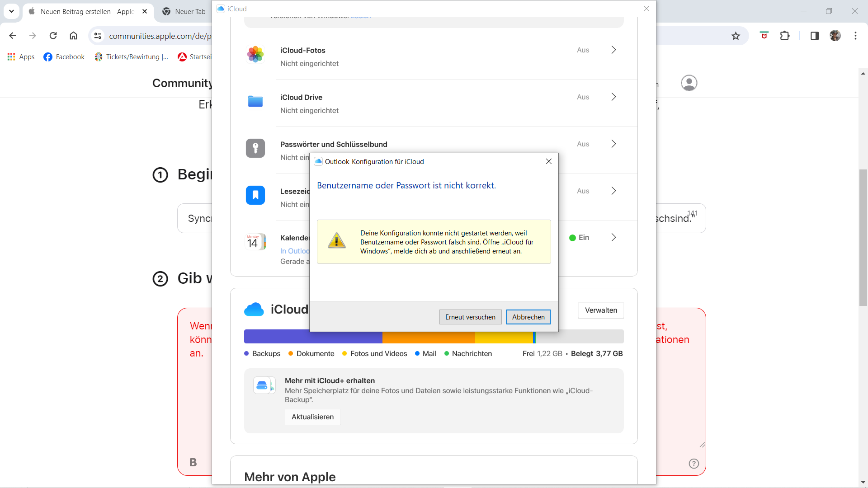Click the Lesezeichen bookmark icon
This screenshot has height=488, width=868.
(x=255, y=195)
